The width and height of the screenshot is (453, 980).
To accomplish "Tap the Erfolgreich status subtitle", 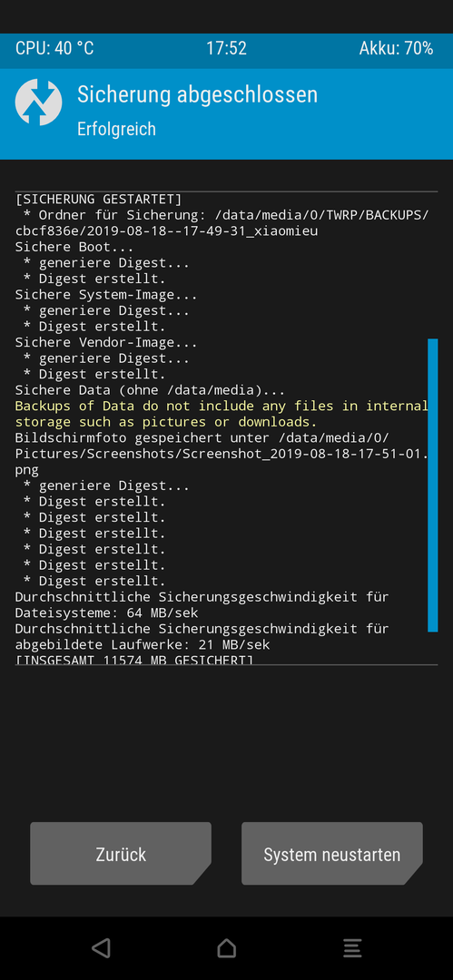I will point(116,129).
